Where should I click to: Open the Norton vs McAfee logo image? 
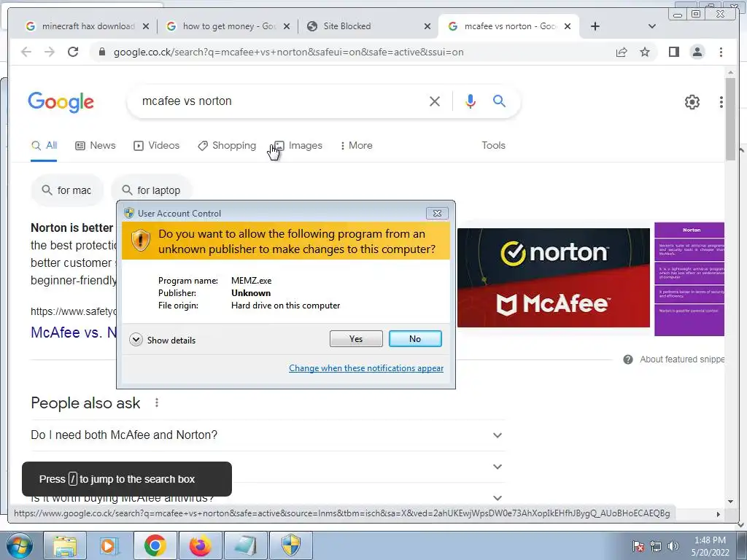[554, 278]
